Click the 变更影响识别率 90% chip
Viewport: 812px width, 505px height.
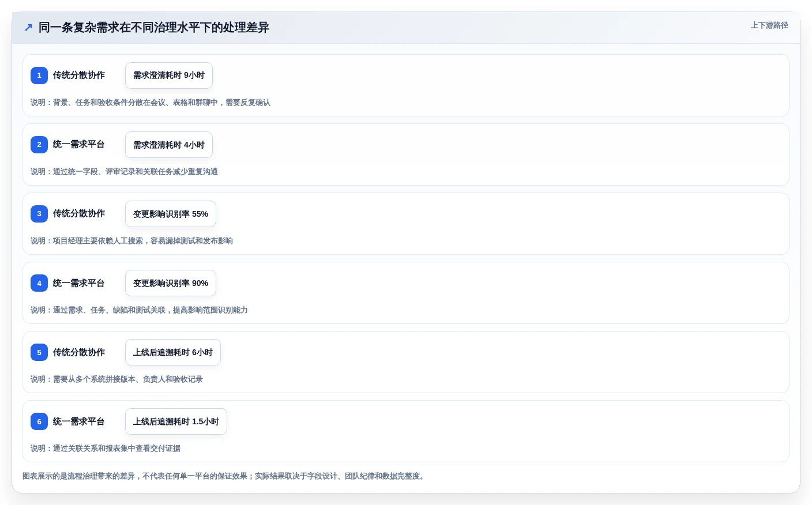tap(171, 283)
